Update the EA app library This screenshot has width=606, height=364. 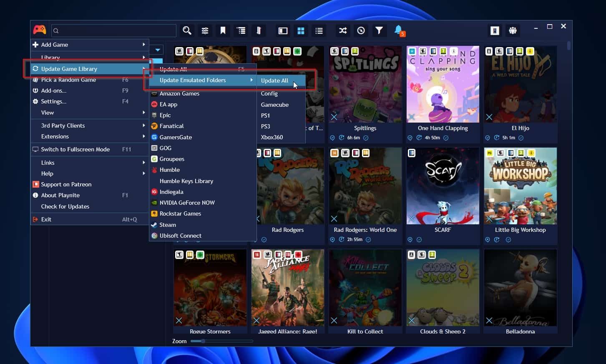pyautogui.click(x=203, y=104)
